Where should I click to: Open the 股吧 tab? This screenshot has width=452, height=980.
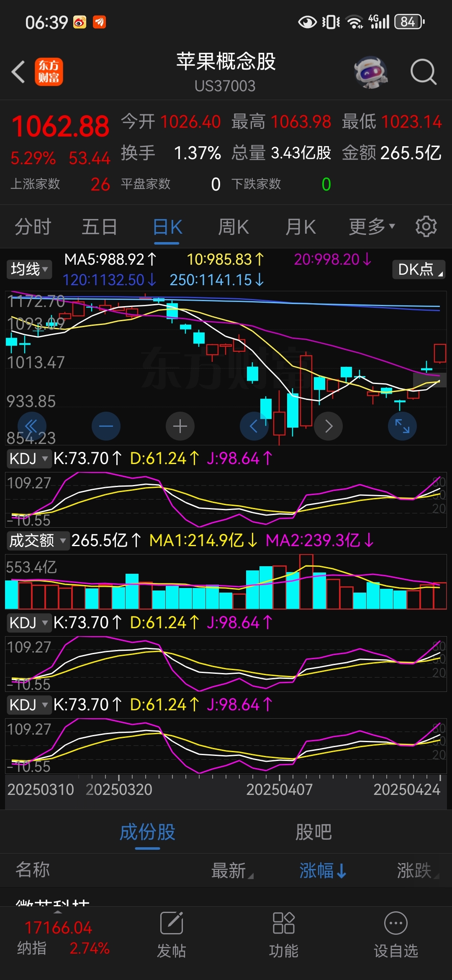(314, 832)
